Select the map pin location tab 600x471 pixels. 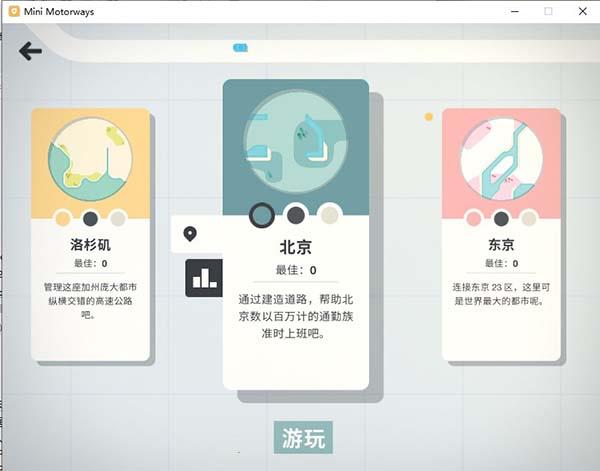[190, 234]
